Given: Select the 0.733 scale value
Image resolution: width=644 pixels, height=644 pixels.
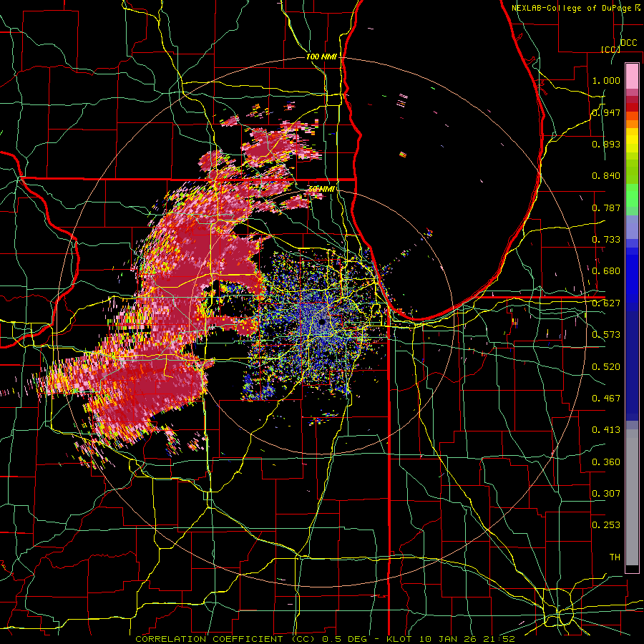Looking at the screenshot, I should point(606,240).
